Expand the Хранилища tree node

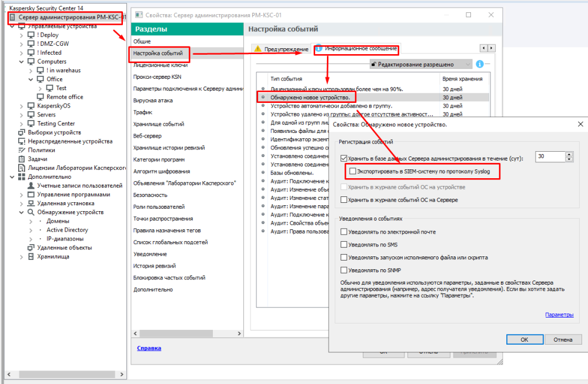click(x=21, y=257)
